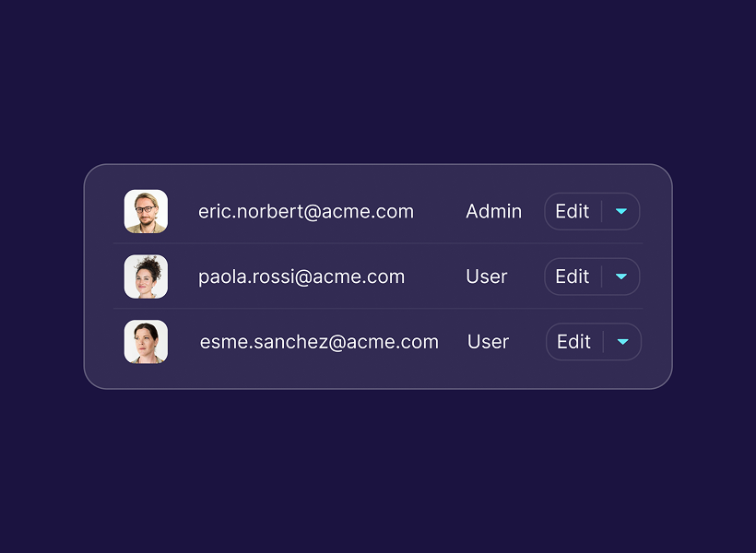Click the separator line below eric.norbert's row

coord(378,243)
